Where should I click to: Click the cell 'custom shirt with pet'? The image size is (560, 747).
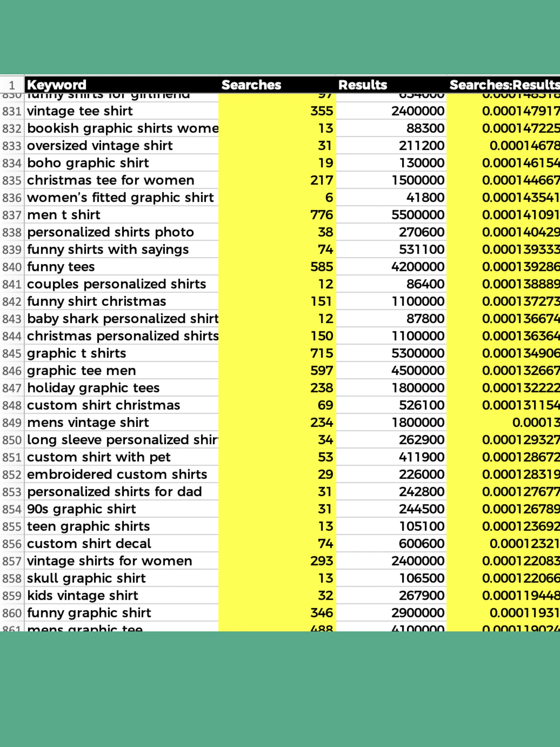pos(122,457)
